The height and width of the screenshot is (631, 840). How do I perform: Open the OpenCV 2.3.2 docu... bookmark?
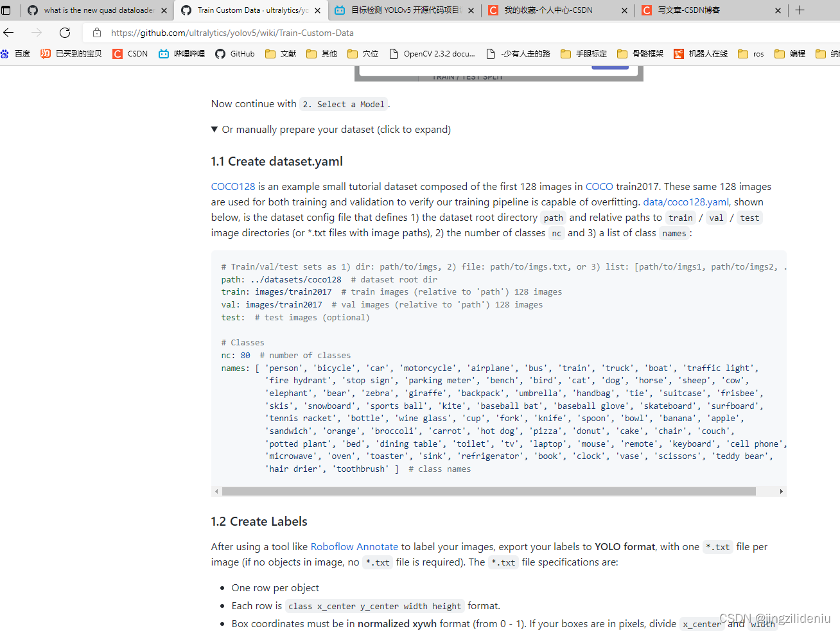click(432, 54)
